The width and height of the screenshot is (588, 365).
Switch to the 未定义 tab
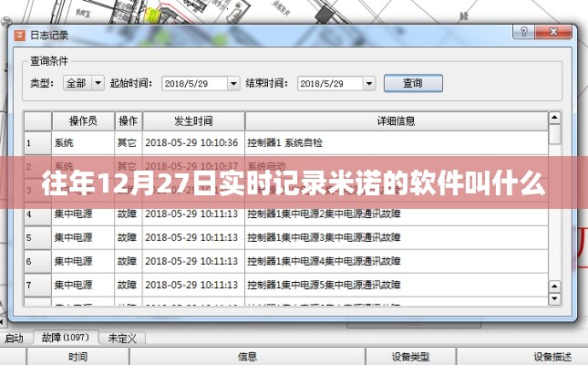121,338
